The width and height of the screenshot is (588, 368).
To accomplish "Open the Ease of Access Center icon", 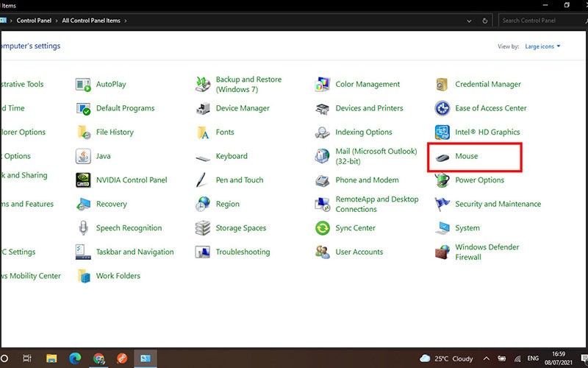I will [x=442, y=108].
